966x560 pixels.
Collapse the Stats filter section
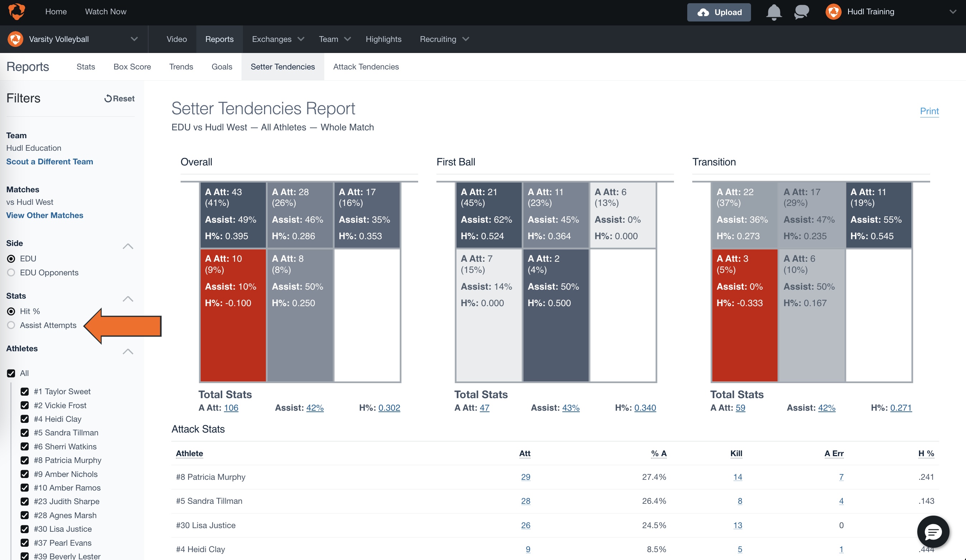coord(128,298)
